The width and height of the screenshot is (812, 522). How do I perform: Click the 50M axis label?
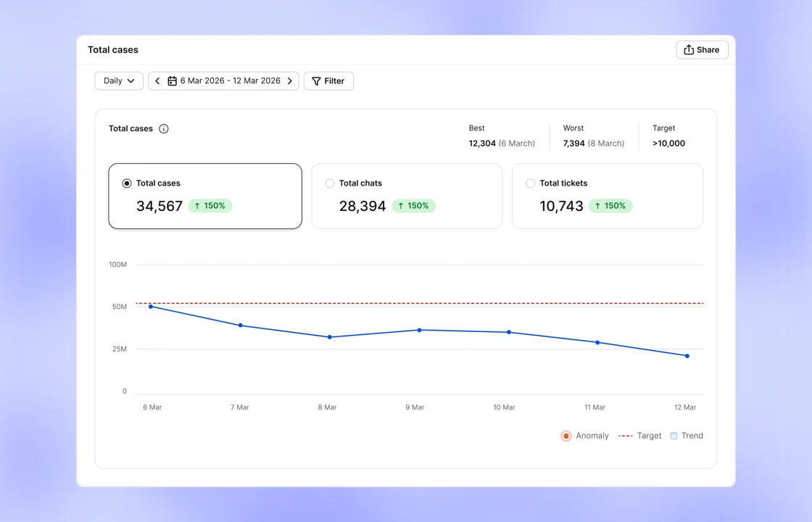(120, 307)
